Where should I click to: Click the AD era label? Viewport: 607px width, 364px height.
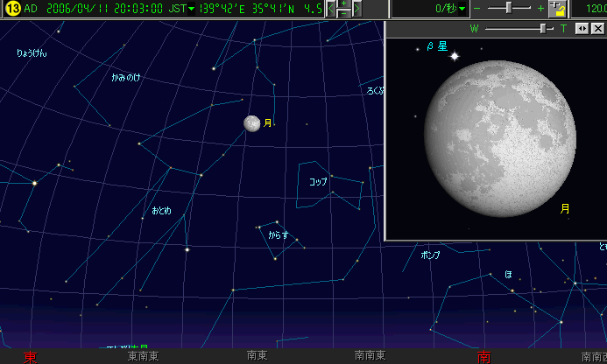[x=31, y=9]
